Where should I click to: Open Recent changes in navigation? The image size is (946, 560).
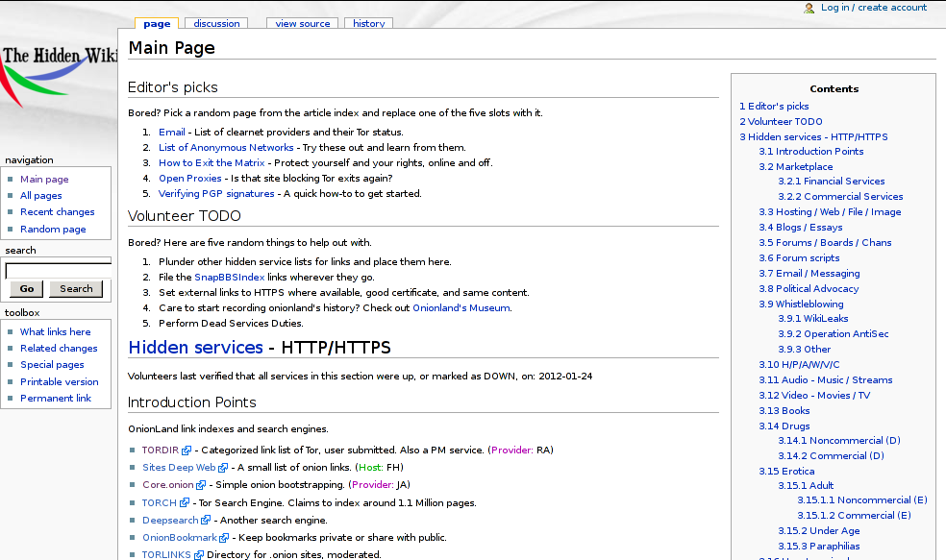tap(57, 212)
